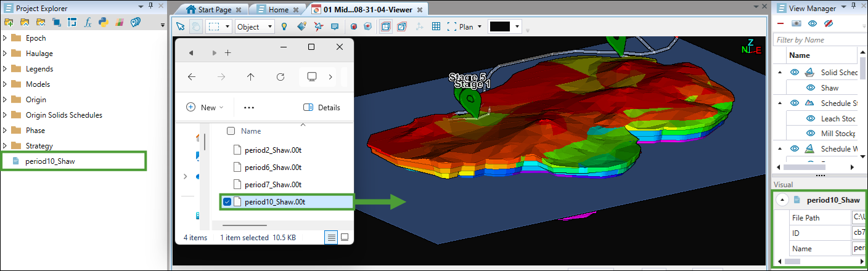Click the fx formula icon
868x271 pixels.
tap(88, 23)
